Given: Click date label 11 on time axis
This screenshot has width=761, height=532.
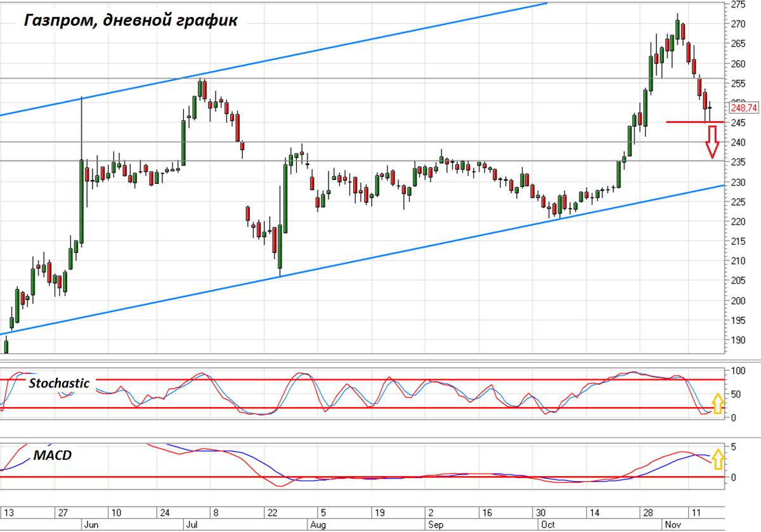Looking at the screenshot, I should tap(696, 512).
